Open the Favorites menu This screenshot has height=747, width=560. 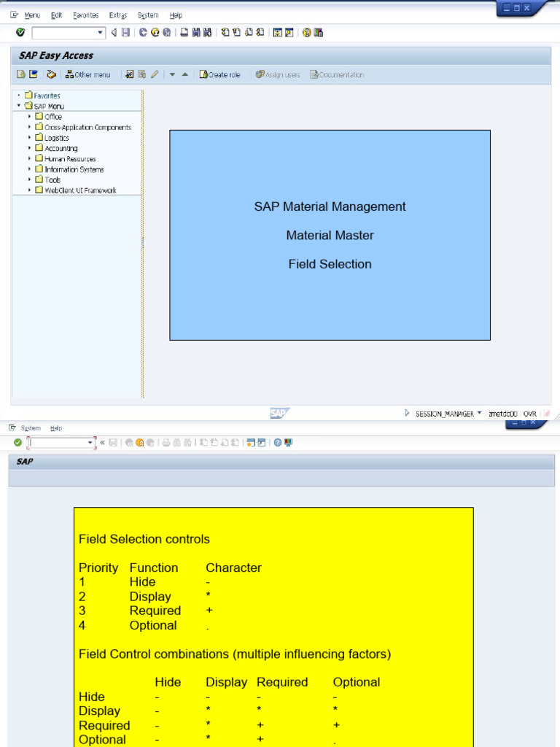point(86,15)
